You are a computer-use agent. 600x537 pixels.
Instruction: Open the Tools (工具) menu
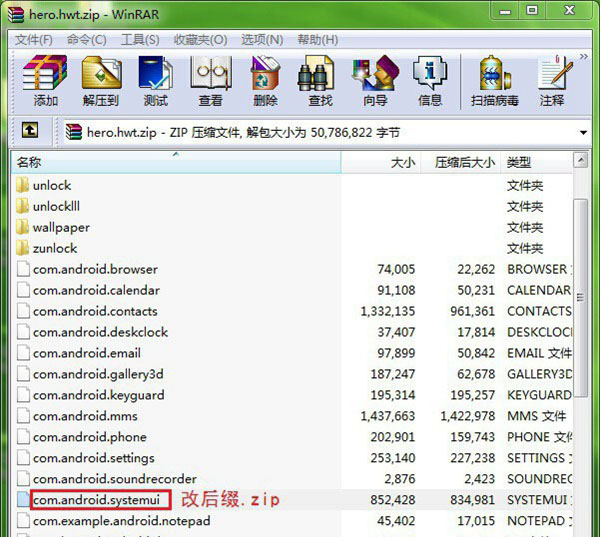(140, 40)
